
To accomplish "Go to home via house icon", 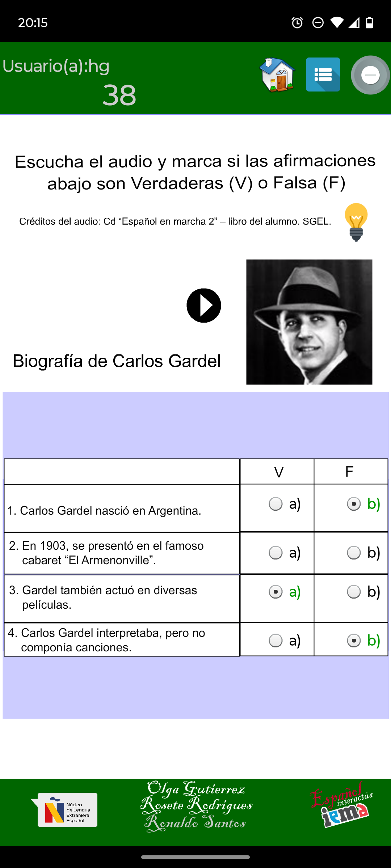I will click(x=277, y=75).
